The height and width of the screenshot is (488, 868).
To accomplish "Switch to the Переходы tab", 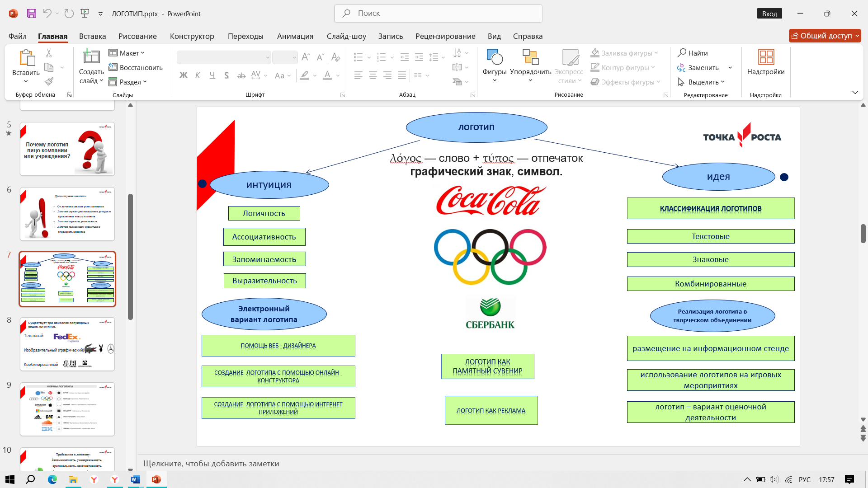I will pyautogui.click(x=245, y=36).
